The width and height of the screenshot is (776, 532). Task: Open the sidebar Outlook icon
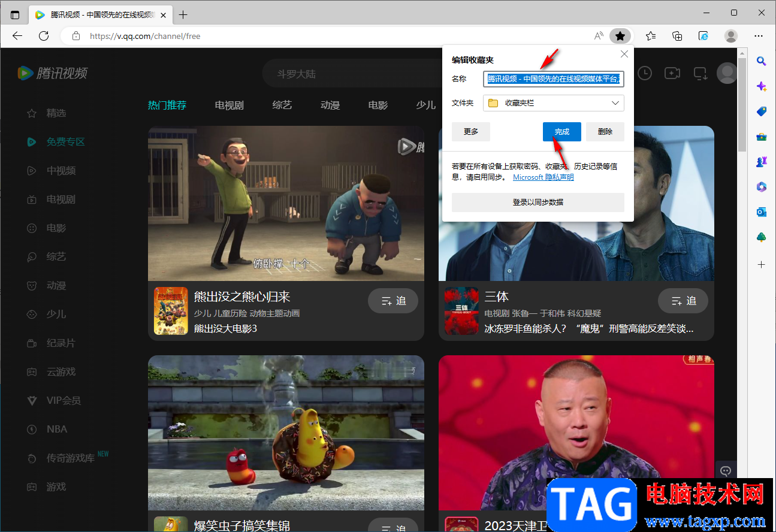click(x=762, y=212)
